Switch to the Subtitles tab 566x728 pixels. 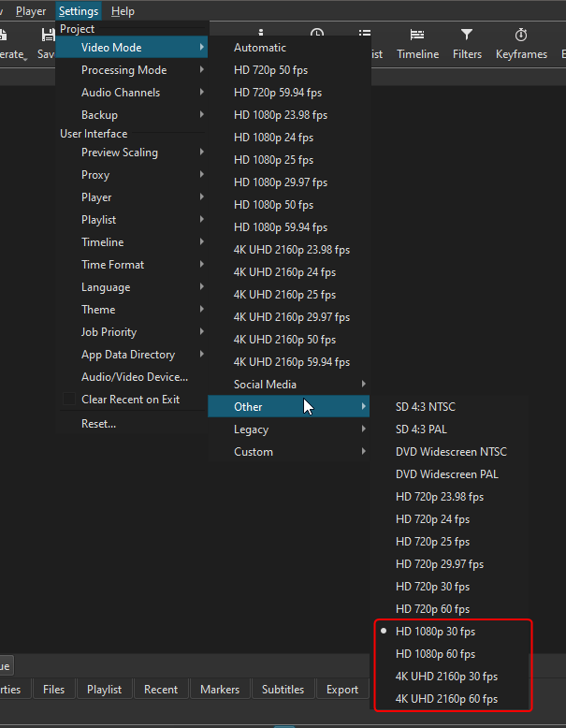(x=283, y=690)
